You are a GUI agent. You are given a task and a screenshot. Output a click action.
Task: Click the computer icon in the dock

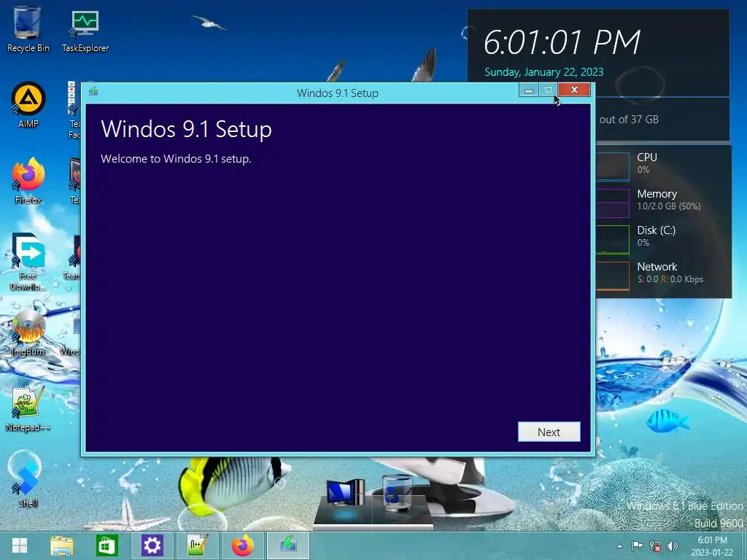click(x=346, y=493)
